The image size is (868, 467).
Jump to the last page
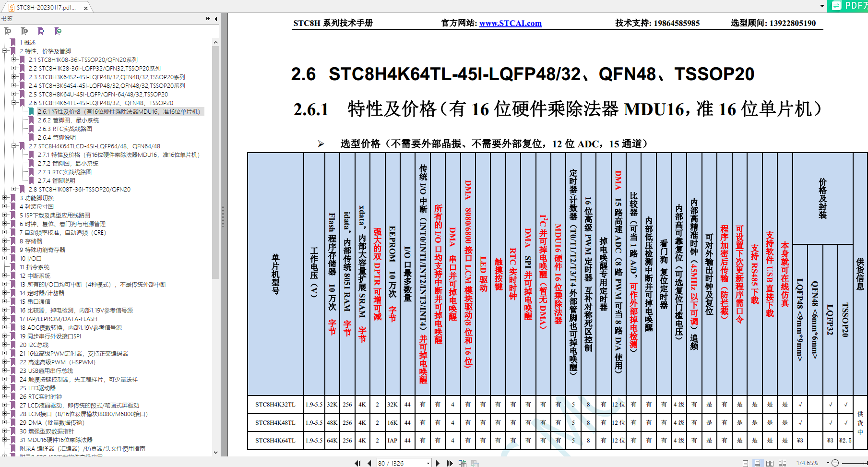coord(450,463)
